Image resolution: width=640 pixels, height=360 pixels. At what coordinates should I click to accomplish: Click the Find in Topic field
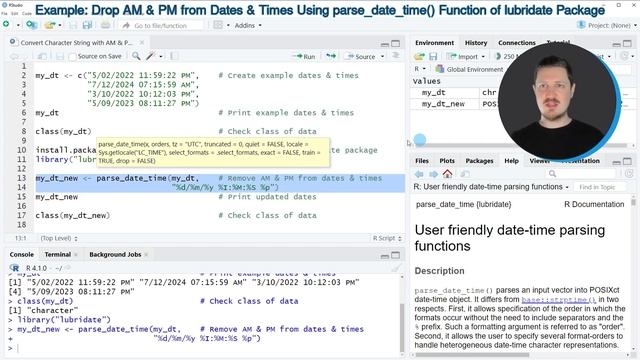[599, 187]
